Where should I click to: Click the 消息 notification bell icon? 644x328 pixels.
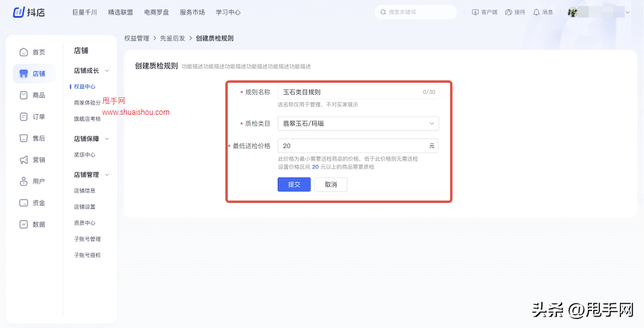coord(536,12)
